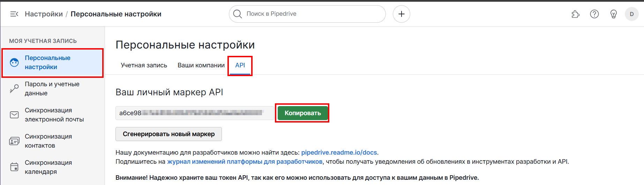Click the key icon for password settings
Viewport: 644px width, 185px height.
point(14,89)
